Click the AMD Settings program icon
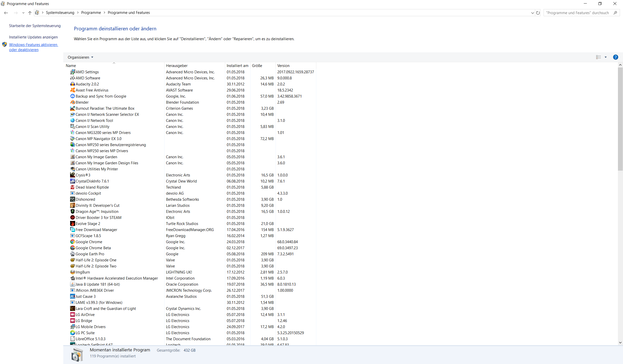 72,72
